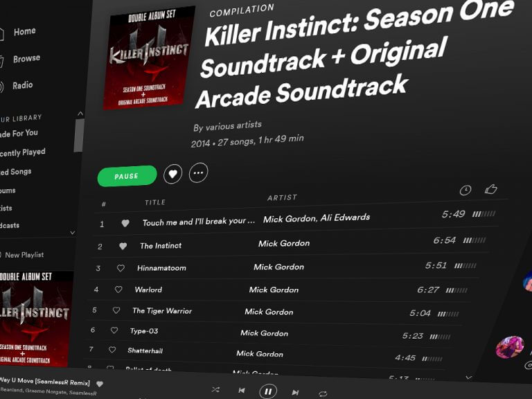Viewport: 532px width, 399px height.
Task: Toggle repeat in playback bar
Action: (x=323, y=393)
